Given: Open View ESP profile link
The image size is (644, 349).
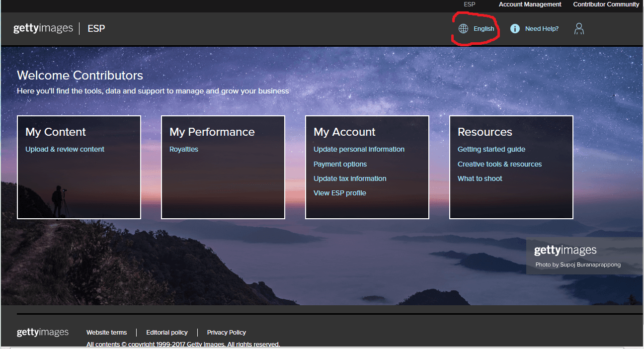Looking at the screenshot, I should (x=340, y=193).
